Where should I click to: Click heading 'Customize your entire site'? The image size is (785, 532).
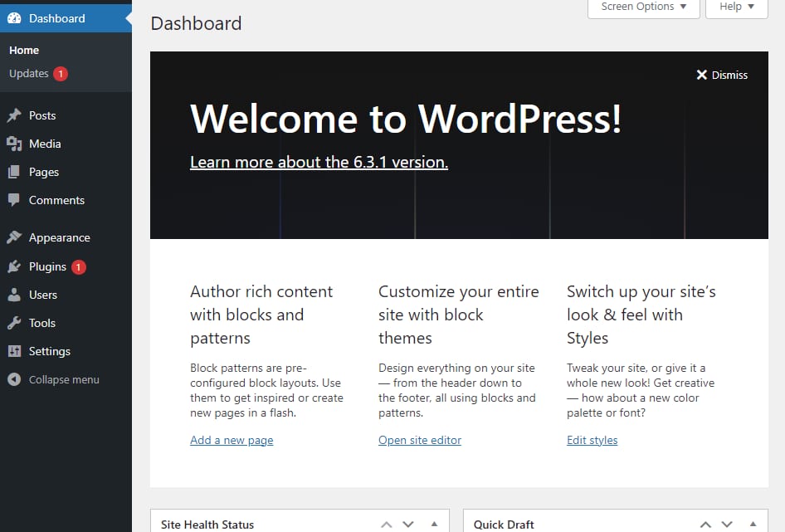(x=459, y=315)
